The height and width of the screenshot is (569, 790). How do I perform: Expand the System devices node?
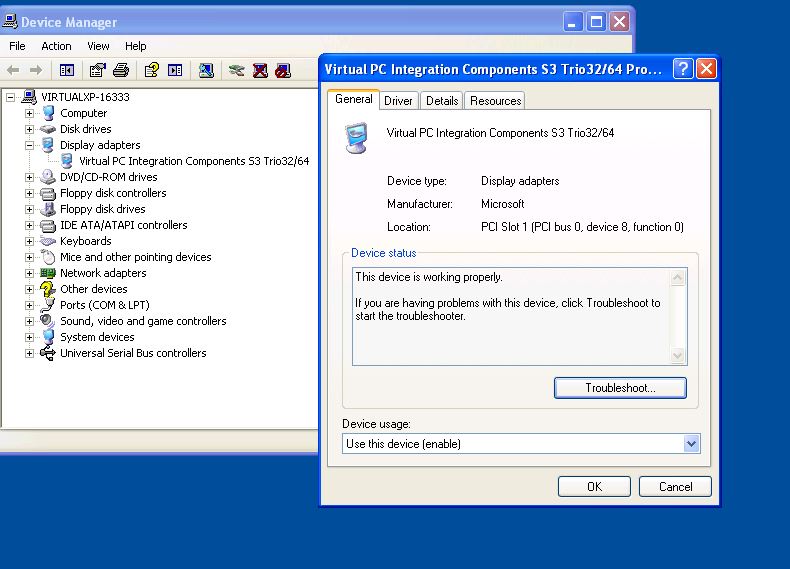coord(29,338)
